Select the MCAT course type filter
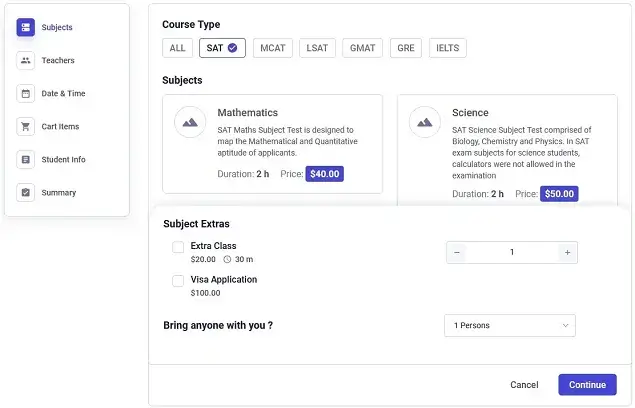Image resolution: width=635 pixels, height=408 pixels. point(273,48)
